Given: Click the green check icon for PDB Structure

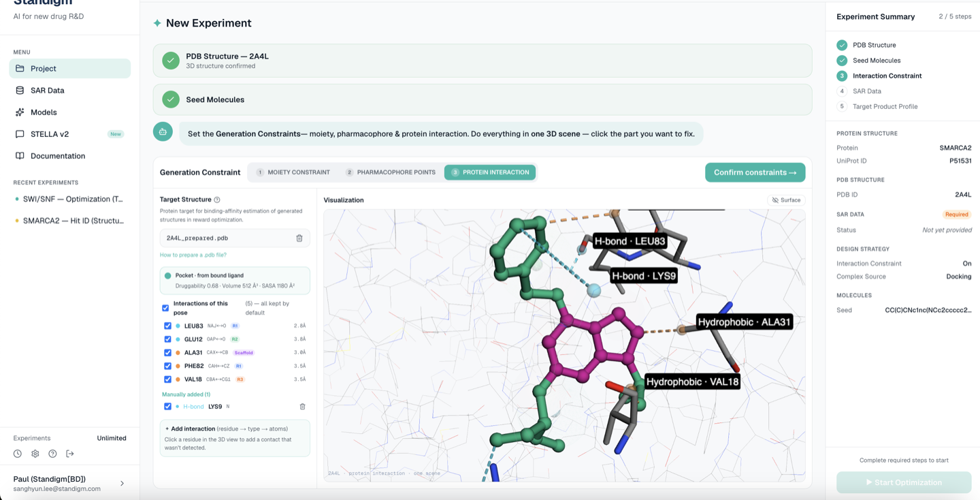Looking at the screenshot, I should (x=171, y=61).
